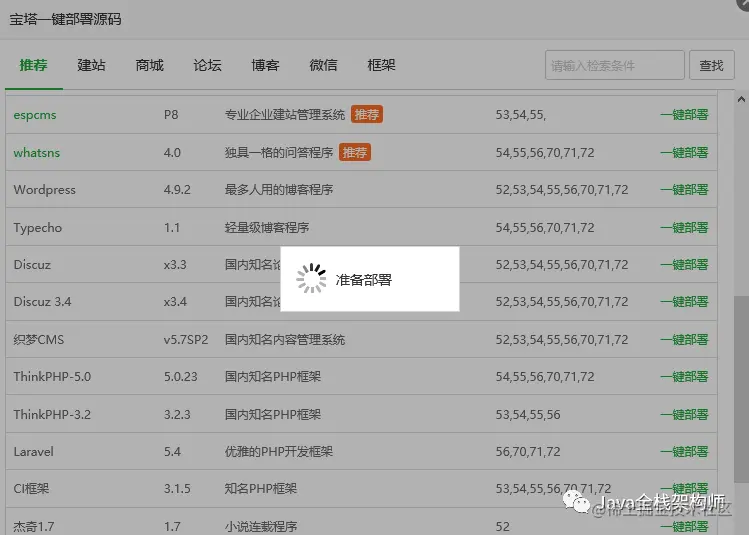
Task: Deploy Wordpress with 一键部署
Action: click(x=684, y=190)
